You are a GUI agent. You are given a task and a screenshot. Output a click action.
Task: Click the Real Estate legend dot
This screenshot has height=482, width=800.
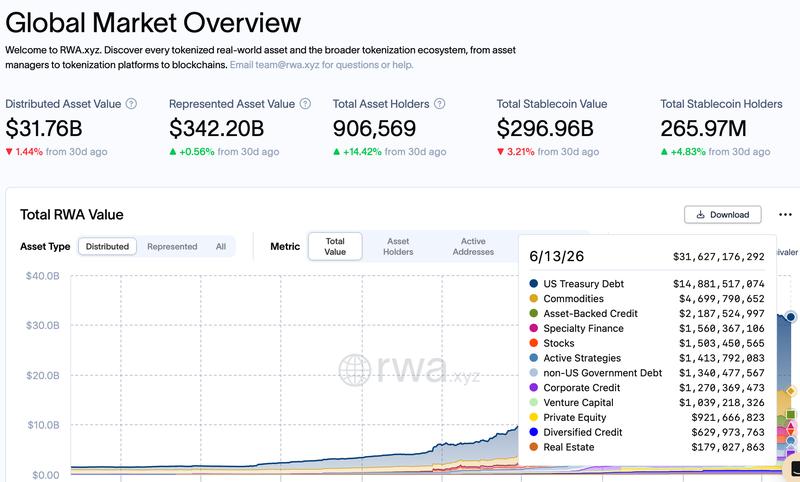[534, 447]
